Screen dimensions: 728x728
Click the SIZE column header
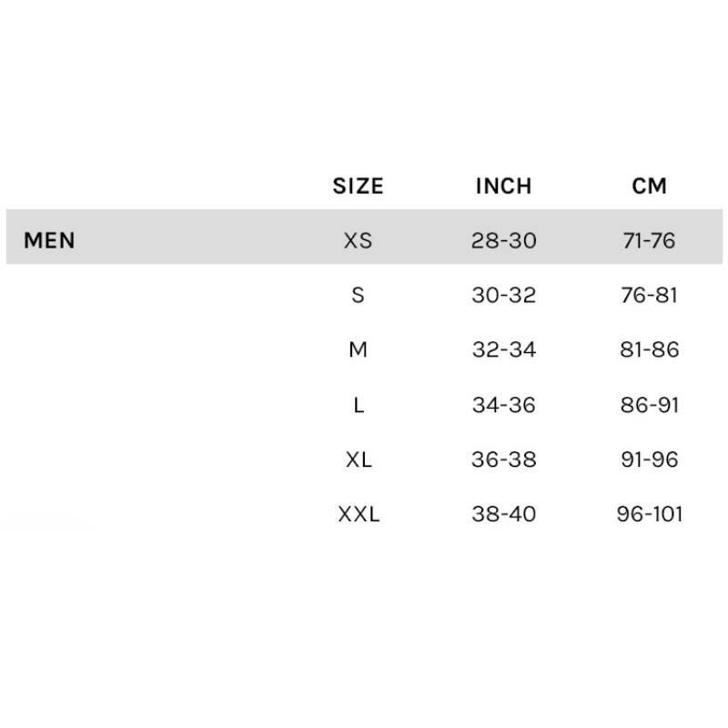click(x=358, y=187)
